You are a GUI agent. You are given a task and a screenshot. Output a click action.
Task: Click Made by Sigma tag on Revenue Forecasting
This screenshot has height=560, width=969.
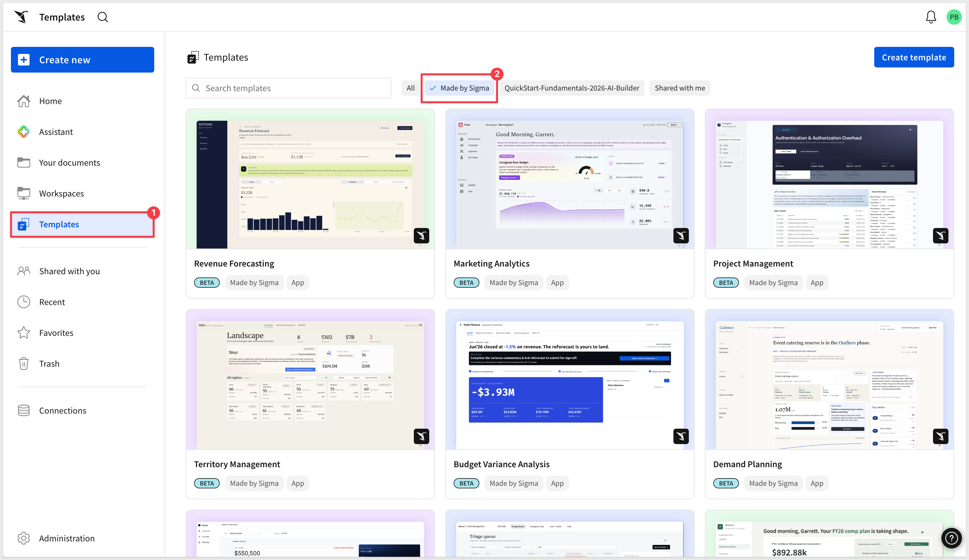pyautogui.click(x=254, y=283)
